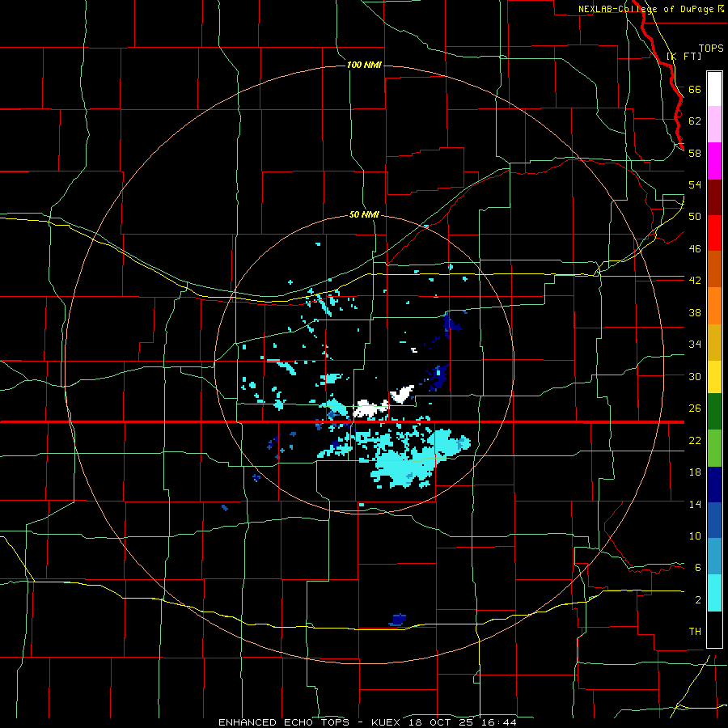
Task: Click the '62' legend value
Action: (695, 121)
